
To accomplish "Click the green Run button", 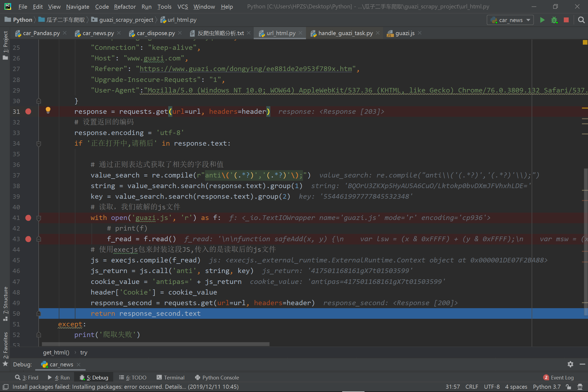I will [x=542, y=20].
